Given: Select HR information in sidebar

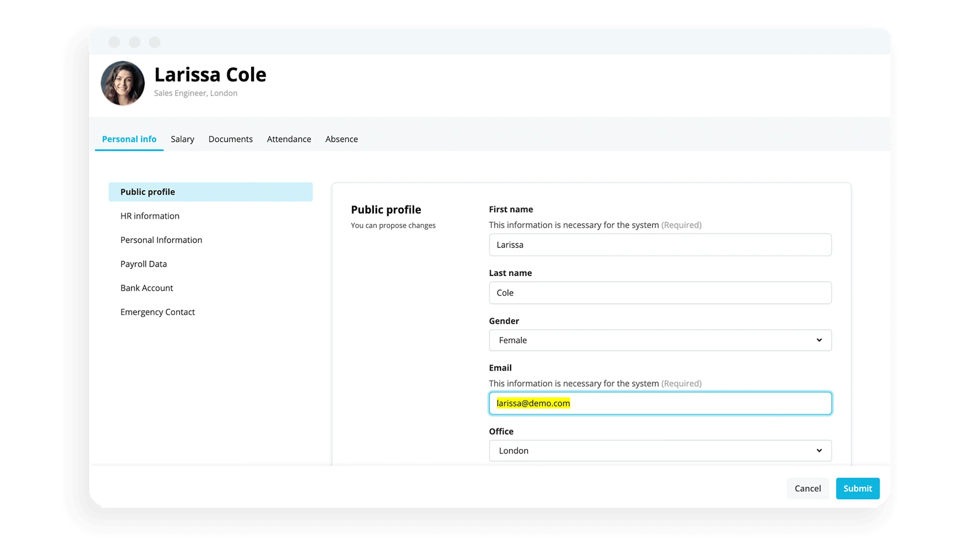Looking at the screenshot, I should [150, 216].
